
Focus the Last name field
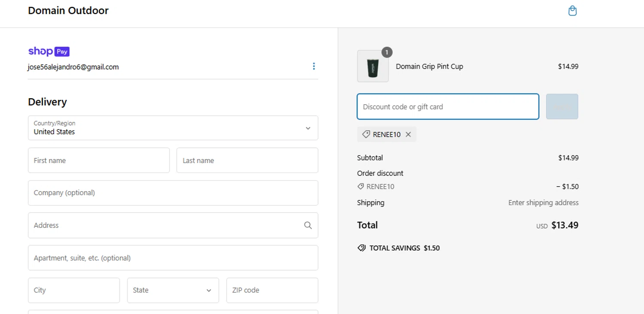[247, 160]
